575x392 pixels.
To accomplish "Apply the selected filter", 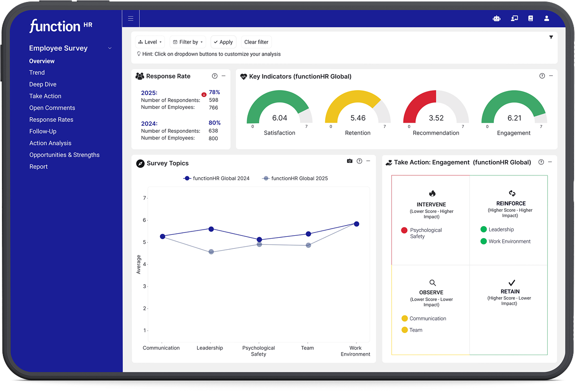I will click(x=223, y=42).
